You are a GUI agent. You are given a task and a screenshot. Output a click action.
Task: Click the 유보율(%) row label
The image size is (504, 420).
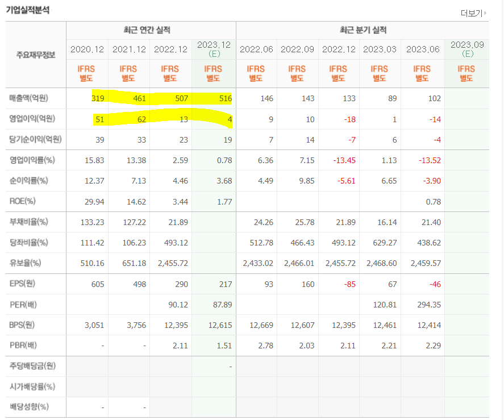(x=25, y=263)
